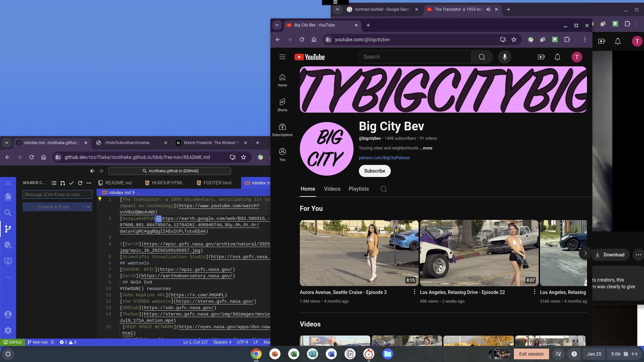644x362 pixels.
Task: Reload the Big City Bev page
Action: (x=302, y=40)
